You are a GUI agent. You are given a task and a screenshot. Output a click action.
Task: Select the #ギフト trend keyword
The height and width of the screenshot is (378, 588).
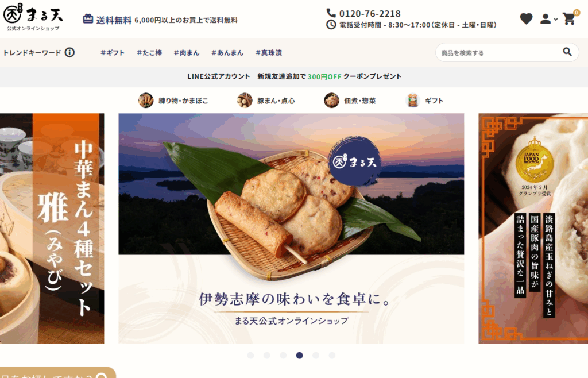(x=113, y=53)
